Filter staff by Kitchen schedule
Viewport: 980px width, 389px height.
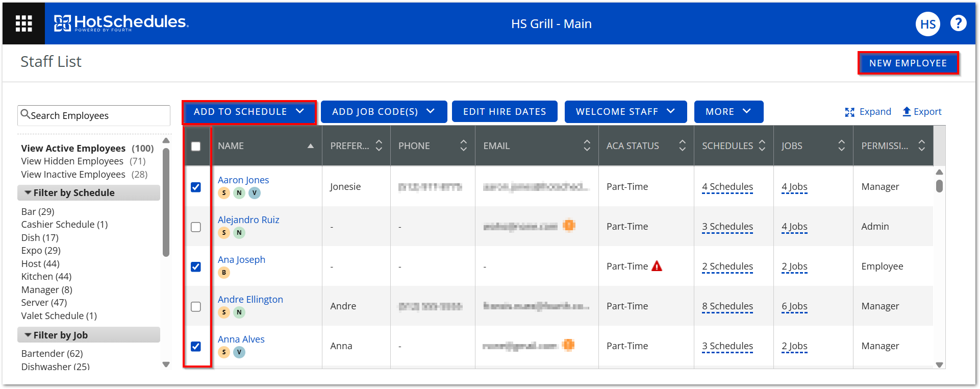[x=46, y=277]
